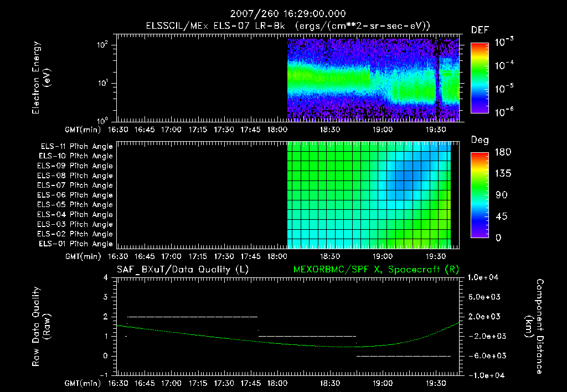Click the 2.0e+03 right axis label
This screenshot has width=567, height=392.
[484, 316]
